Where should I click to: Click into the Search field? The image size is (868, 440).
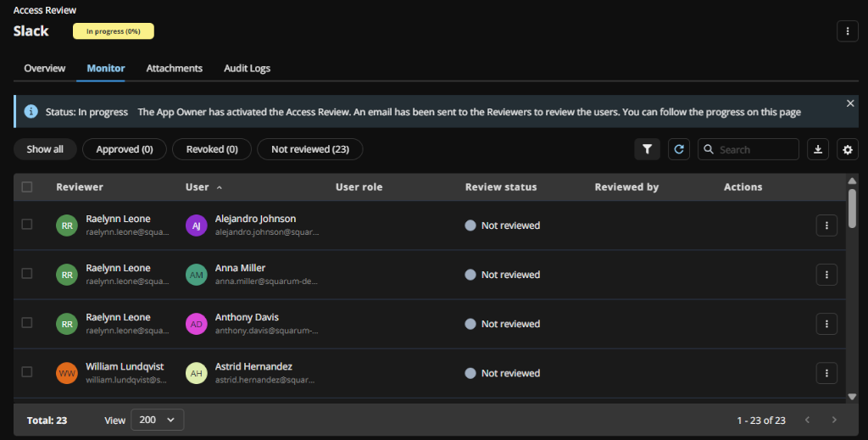pyautogui.click(x=756, y=149)
